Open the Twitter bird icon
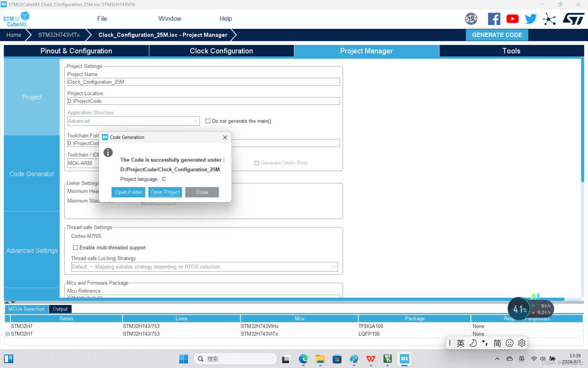 530,19
